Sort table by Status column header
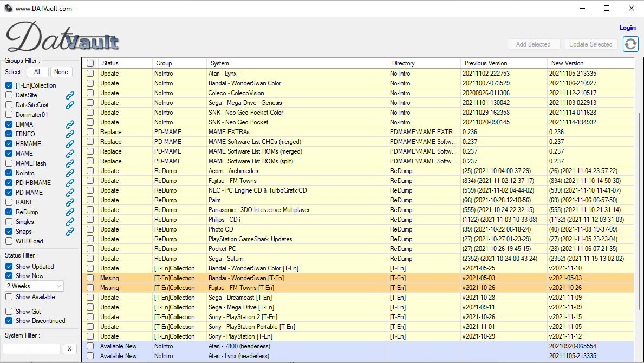Screen dimensions: 644x363 125,63
